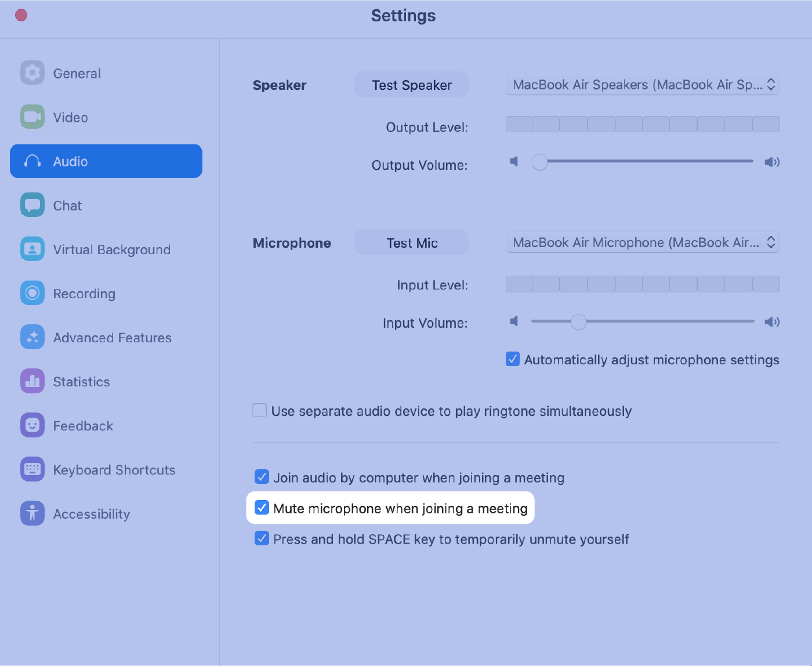Image resolution: width=812 pixels, height=666 pixels.
Task: Open the Statistics bar chart icon
Action: click(32, 381)
